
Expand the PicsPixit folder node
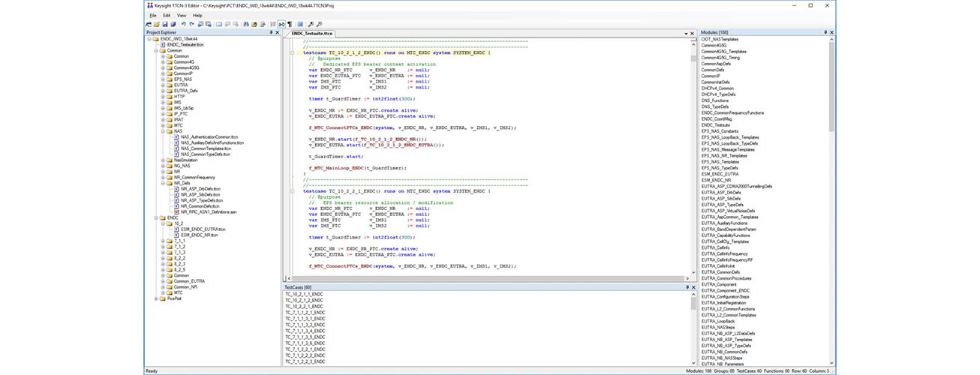pos(156,298)
